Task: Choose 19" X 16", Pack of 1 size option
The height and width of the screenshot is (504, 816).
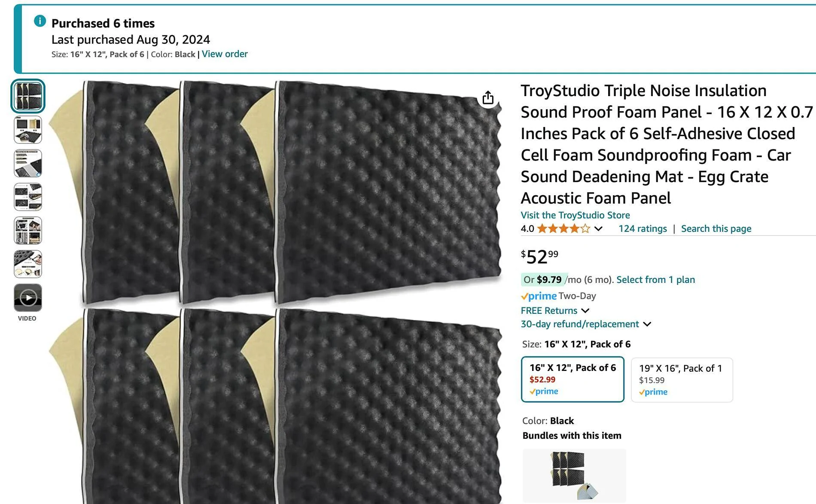Action: [682, 380]
